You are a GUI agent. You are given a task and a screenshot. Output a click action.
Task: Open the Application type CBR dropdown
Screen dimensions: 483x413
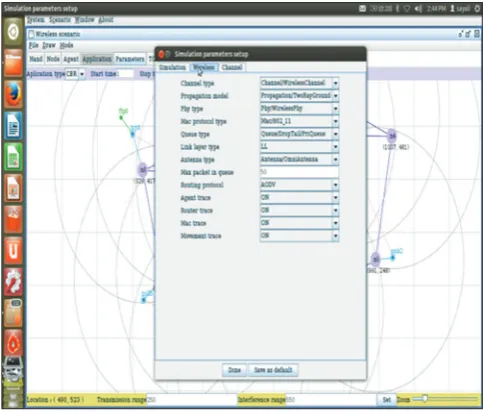point(75,74)
